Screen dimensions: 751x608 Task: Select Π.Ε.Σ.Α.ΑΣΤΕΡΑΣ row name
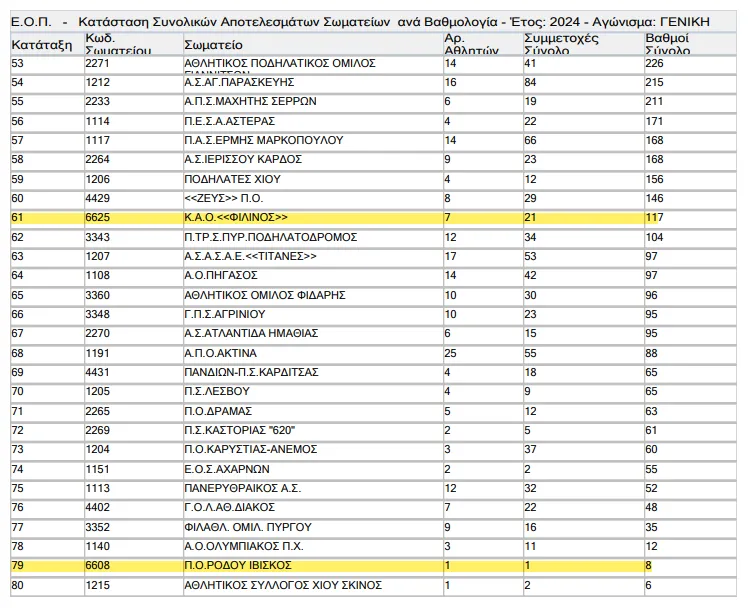pos(229,121)
